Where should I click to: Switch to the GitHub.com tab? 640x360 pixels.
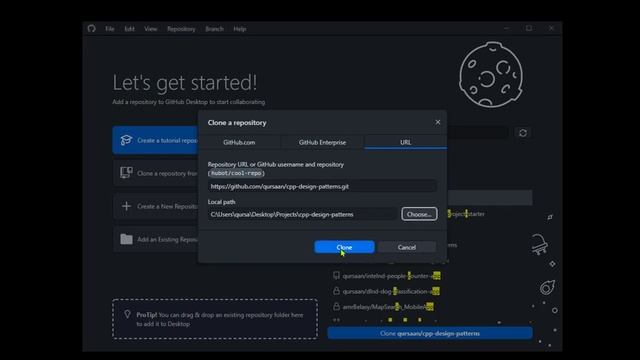click(x=239, y=142)
